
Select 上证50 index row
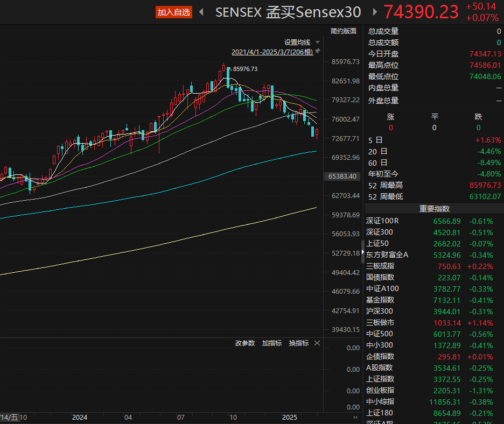click(434, 244)
